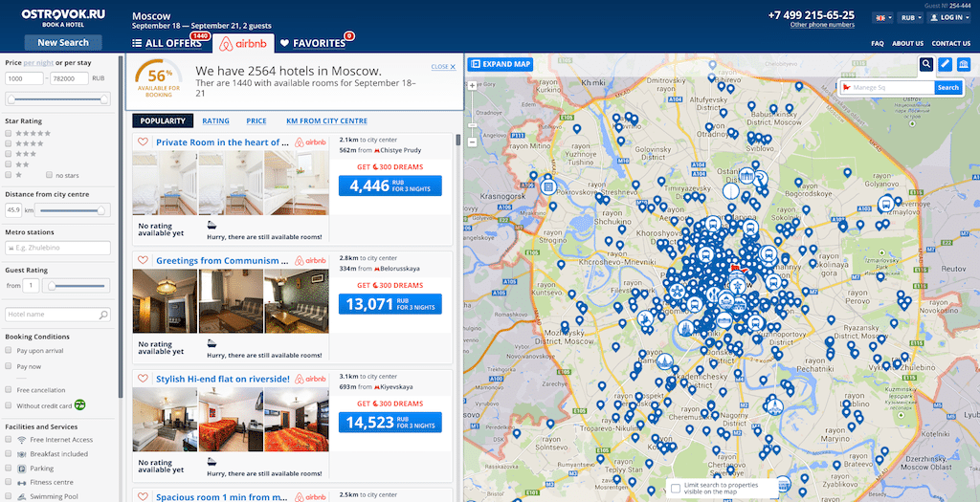Start a New Search
The width and height of the screenshot is (980, 502).
[x=63, y=42]
